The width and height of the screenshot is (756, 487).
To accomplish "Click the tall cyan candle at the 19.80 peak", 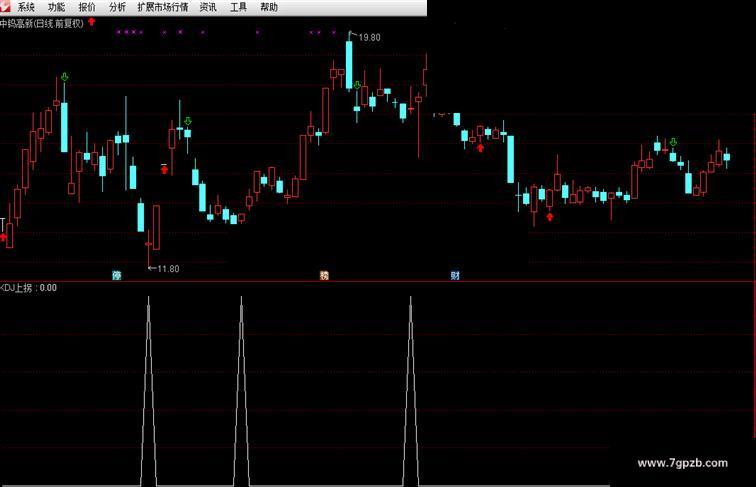I will [349, 65].
